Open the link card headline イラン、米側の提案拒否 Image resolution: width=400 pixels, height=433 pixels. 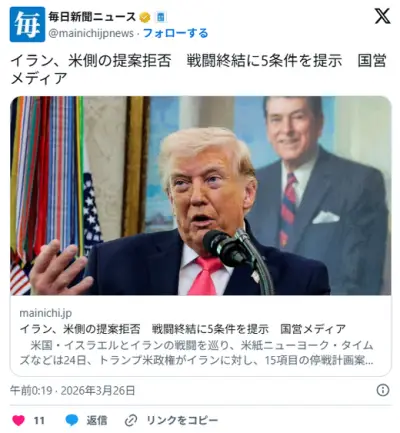[x=183, y=329]
